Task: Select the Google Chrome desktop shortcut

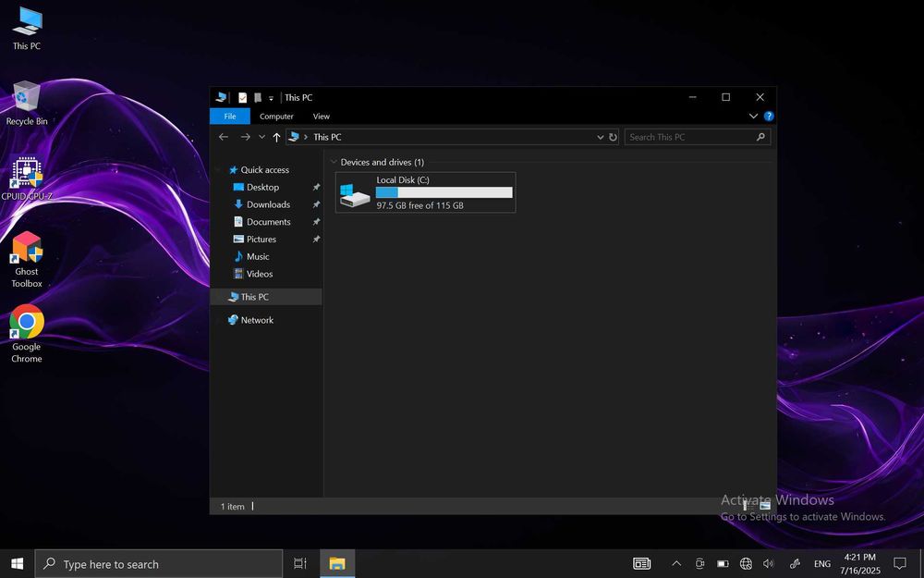Action: (x=27, y=334)
